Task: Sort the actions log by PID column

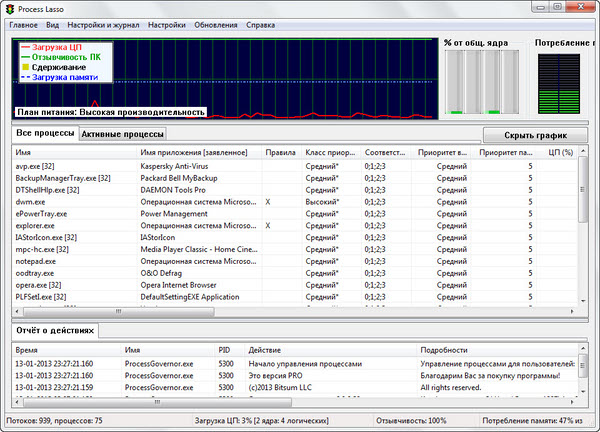Action: (x=224, y=351)
